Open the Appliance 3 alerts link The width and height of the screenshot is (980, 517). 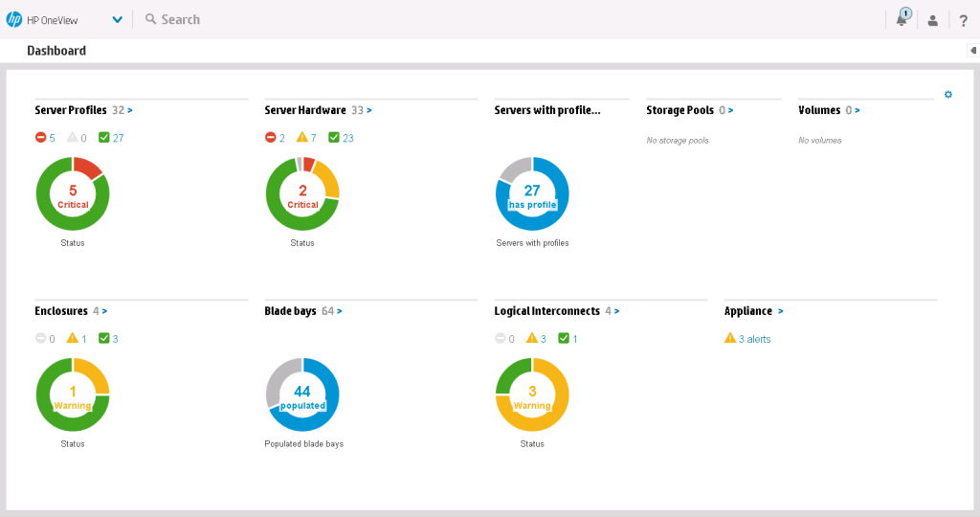pyautogui.click(x=754, y=339)
